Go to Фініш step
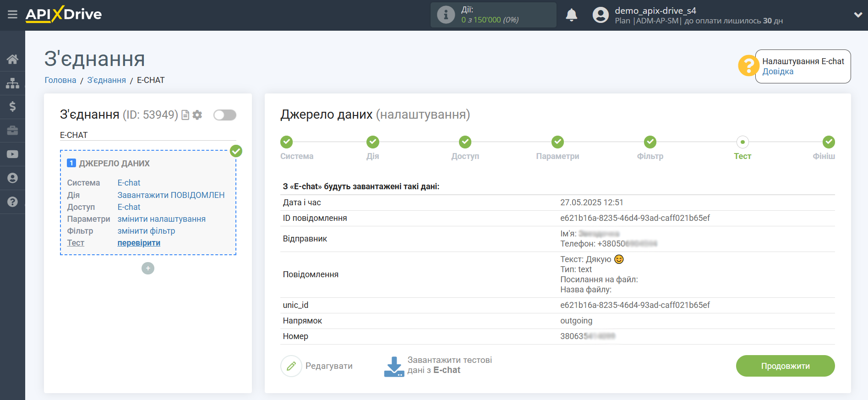Viewport: 868px width, 400px height. point(828,142)
